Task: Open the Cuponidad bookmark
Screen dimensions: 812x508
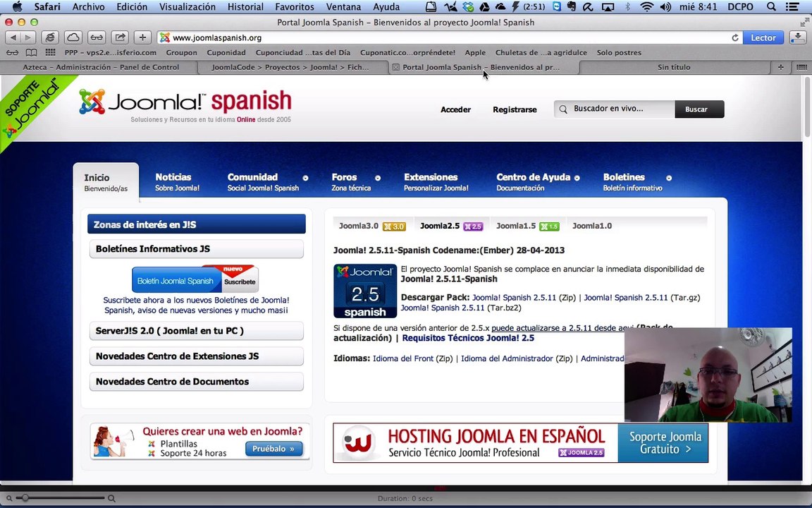Action: click(226, 52)
